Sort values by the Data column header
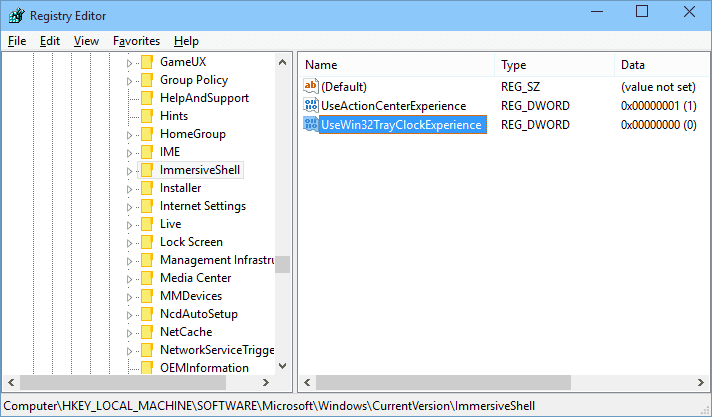Viewport: 712px width, 417px height. click(663, 65)
